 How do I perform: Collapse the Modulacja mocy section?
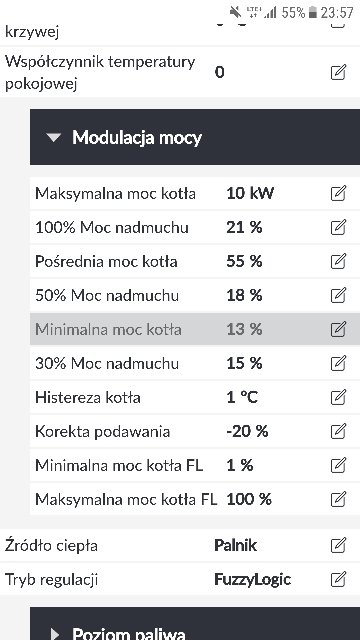53,138
